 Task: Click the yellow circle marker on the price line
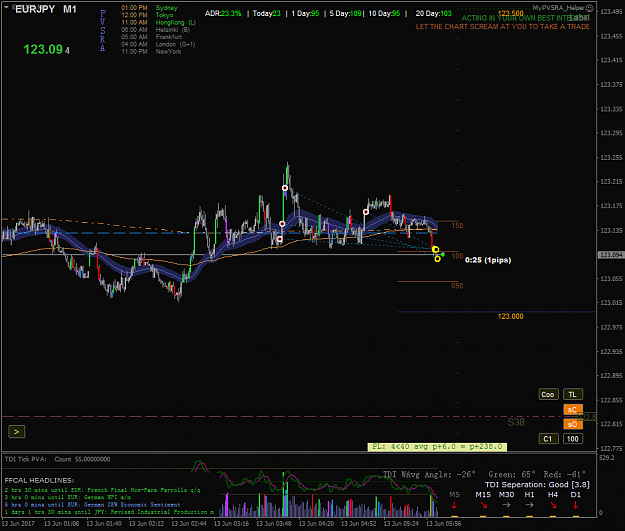pyautogui.click(x=435, y=250)
